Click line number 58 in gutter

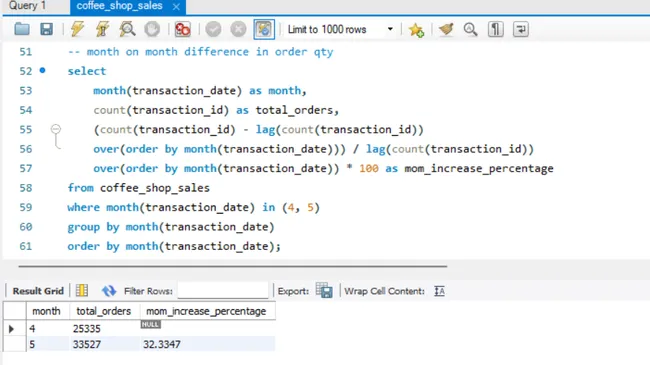pyautogui.click(x=26, y=188)
